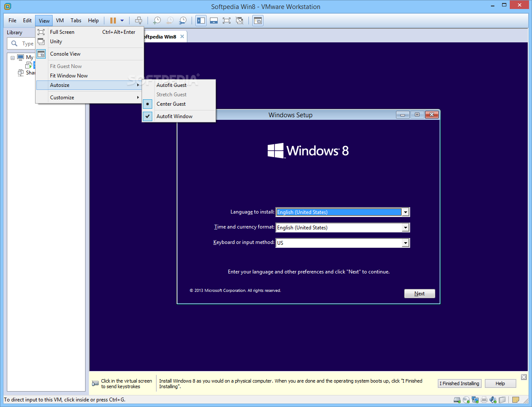Click the Unity mode toolbar icon
This screenshot has width=532, height=407.
[x=239, y=21]
